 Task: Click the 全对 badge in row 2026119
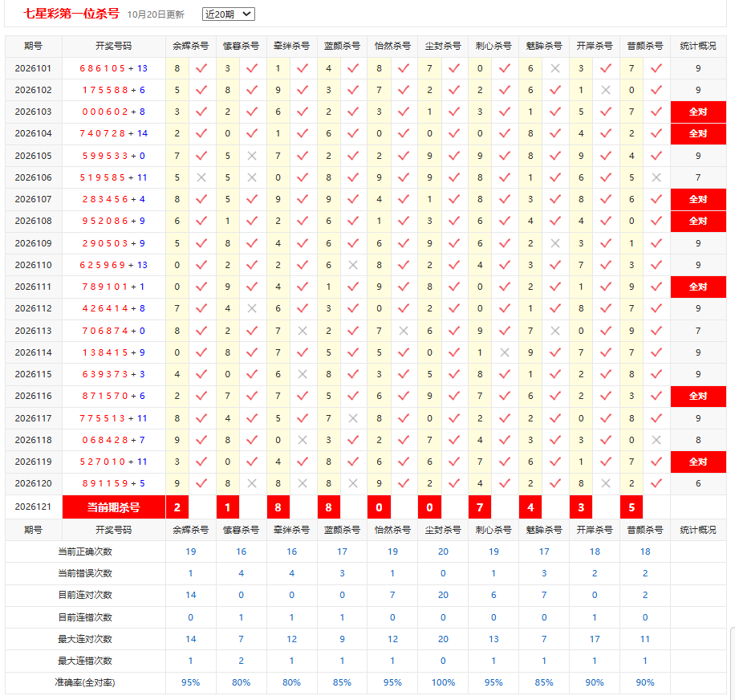698,462
